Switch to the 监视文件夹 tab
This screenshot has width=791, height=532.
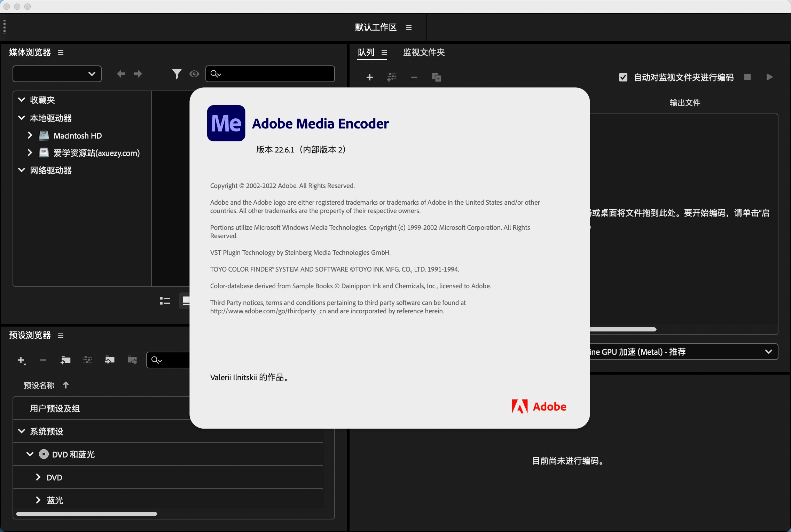pyautogui.click(x=424, y=53)
